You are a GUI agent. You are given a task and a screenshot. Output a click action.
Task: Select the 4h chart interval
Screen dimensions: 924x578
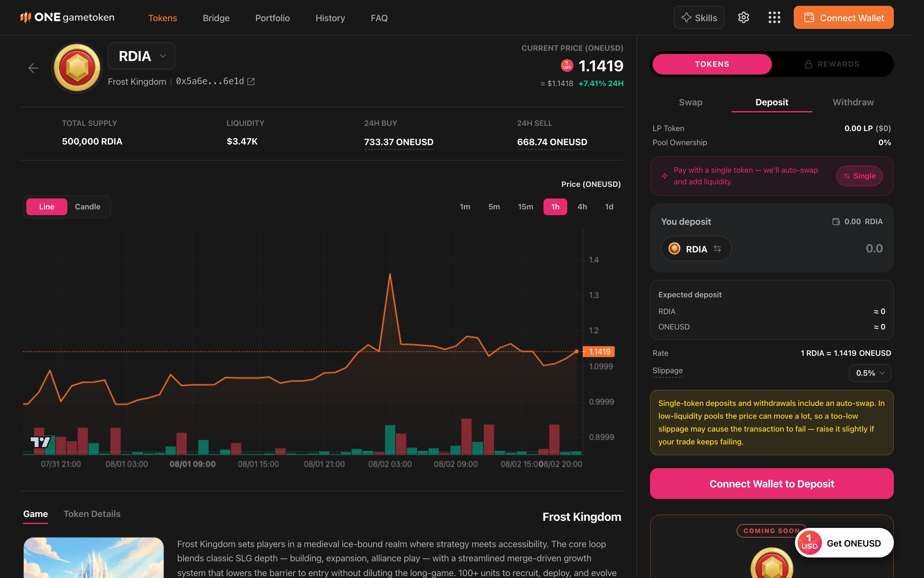(582, 207)
